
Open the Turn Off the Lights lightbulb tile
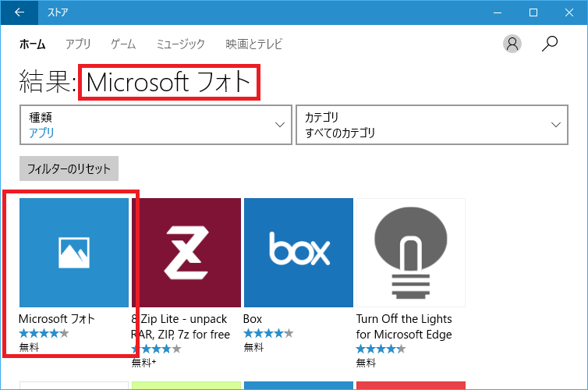click(411, 253)
